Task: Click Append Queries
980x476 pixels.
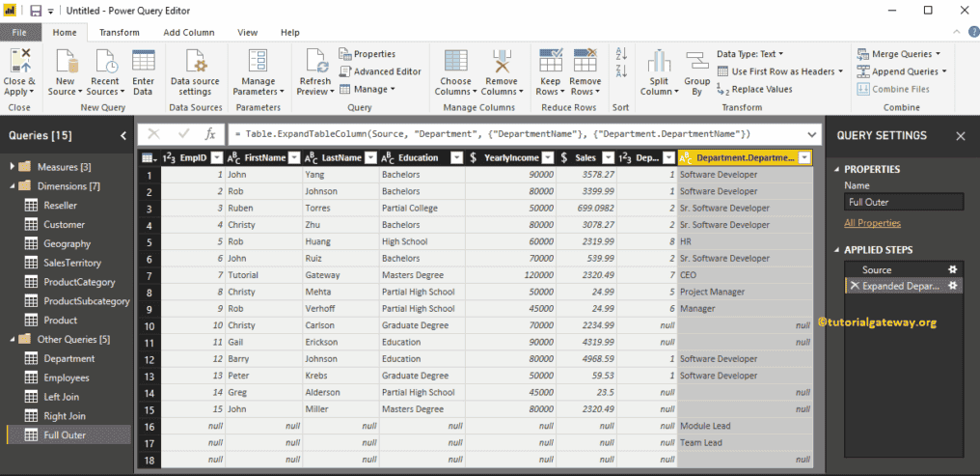Action: point(901,71)
